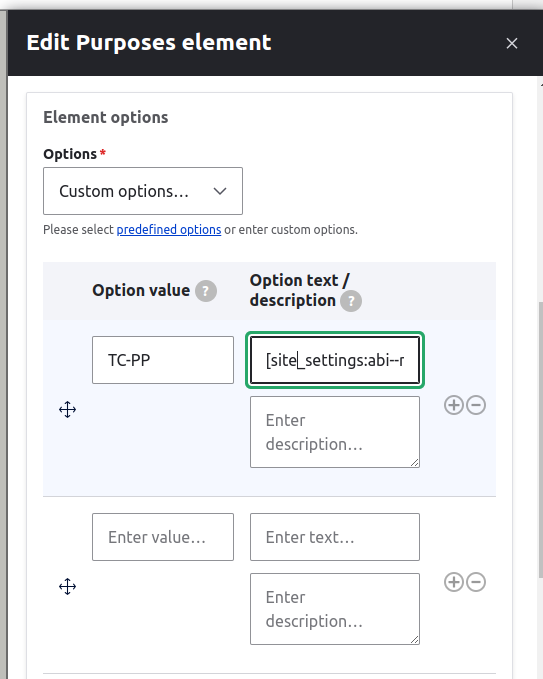Show help for Option text / description
The image size is (543, 679).
(351, 301)
